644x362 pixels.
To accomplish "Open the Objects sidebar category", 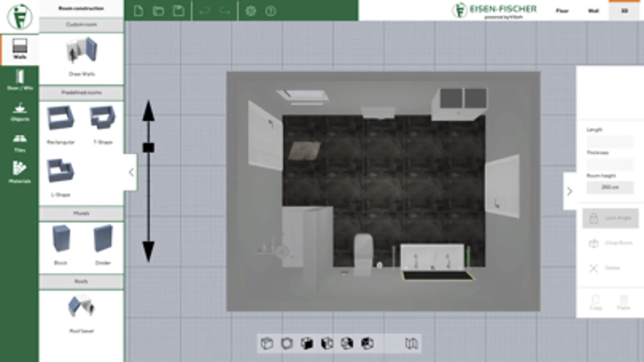I will (19, 111).
